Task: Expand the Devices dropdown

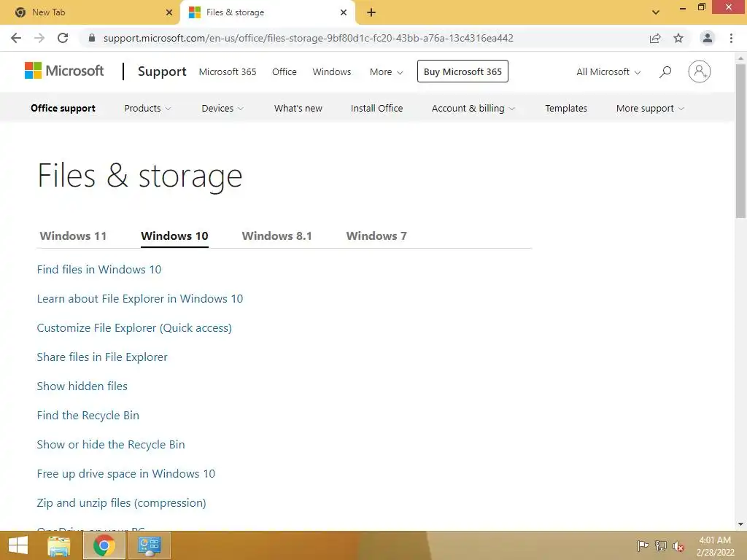Action: 222,109
